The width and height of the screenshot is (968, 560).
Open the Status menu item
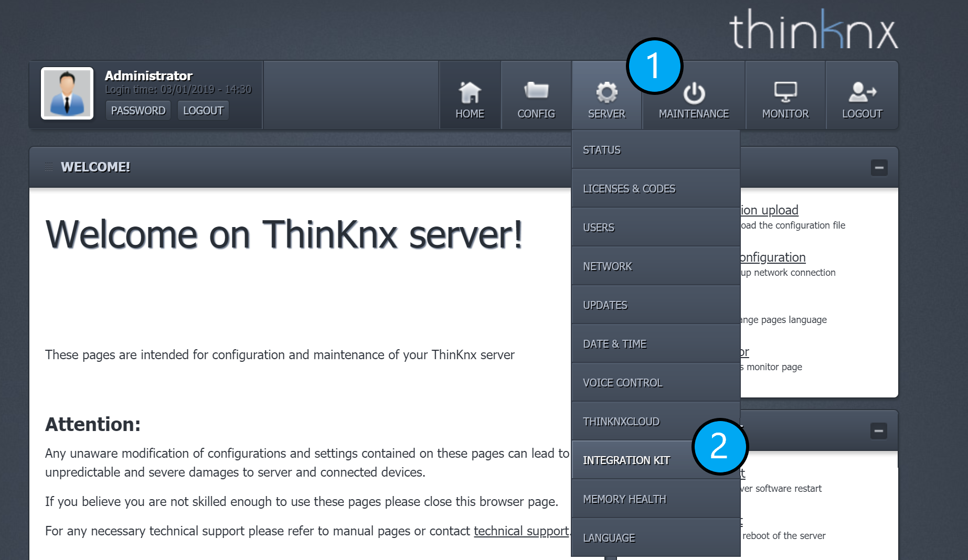click(602, 150)
